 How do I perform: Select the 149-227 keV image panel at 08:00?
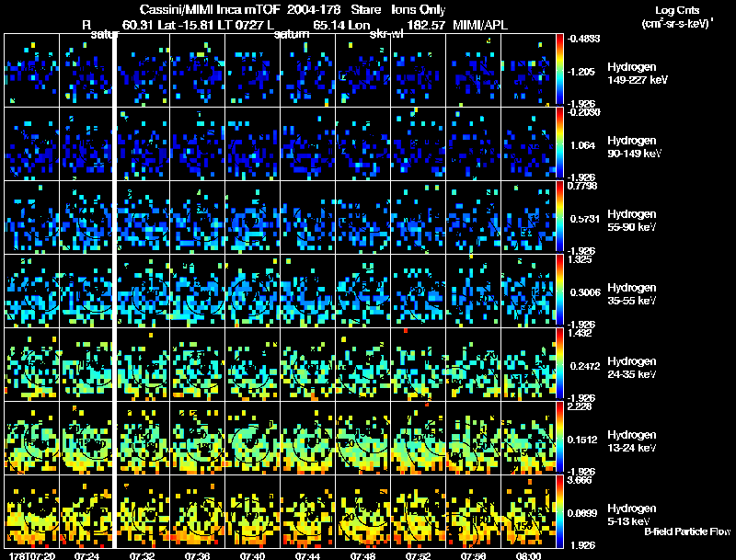point(528,69)
